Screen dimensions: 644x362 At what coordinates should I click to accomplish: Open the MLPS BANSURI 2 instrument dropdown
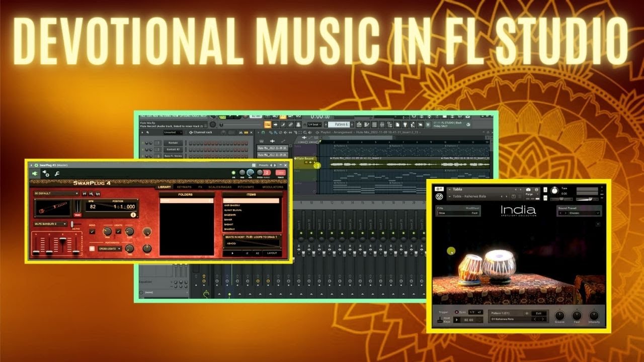pos(50,224)
